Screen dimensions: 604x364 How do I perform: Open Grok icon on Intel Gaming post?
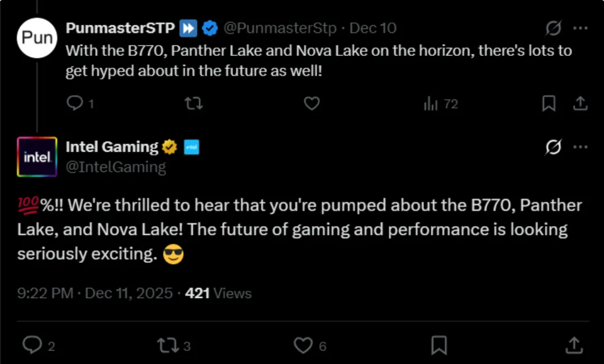[553, 147]
